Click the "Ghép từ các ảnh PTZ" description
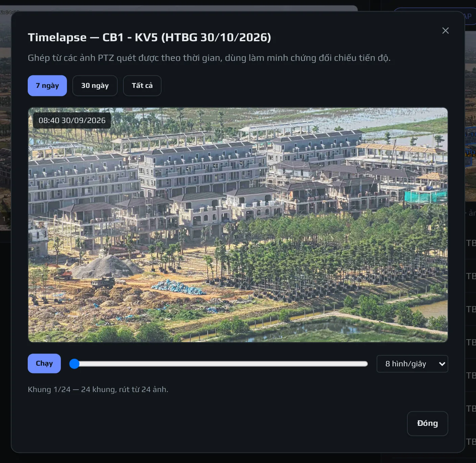This screenshot has height=463, width=476. tap(209, 58)
